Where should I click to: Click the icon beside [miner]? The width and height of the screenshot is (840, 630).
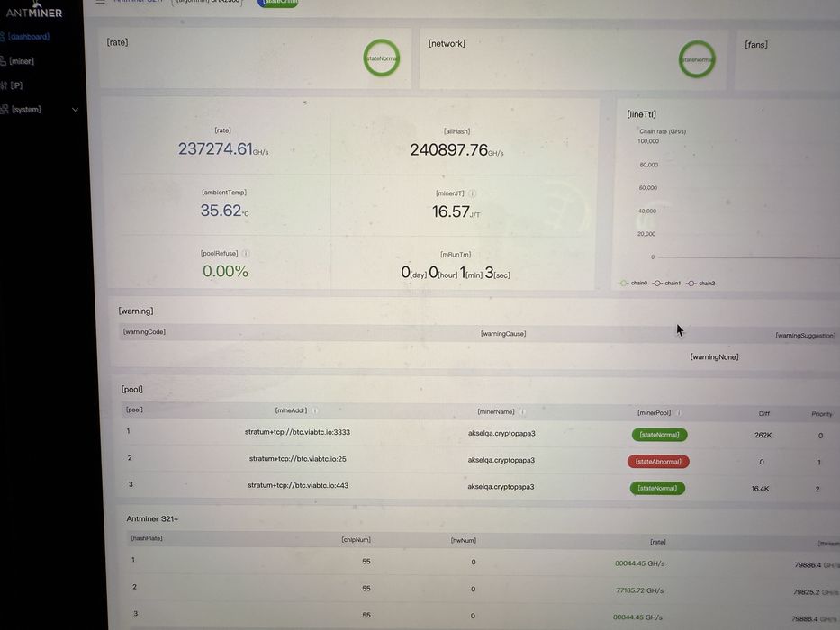(3, 60)
